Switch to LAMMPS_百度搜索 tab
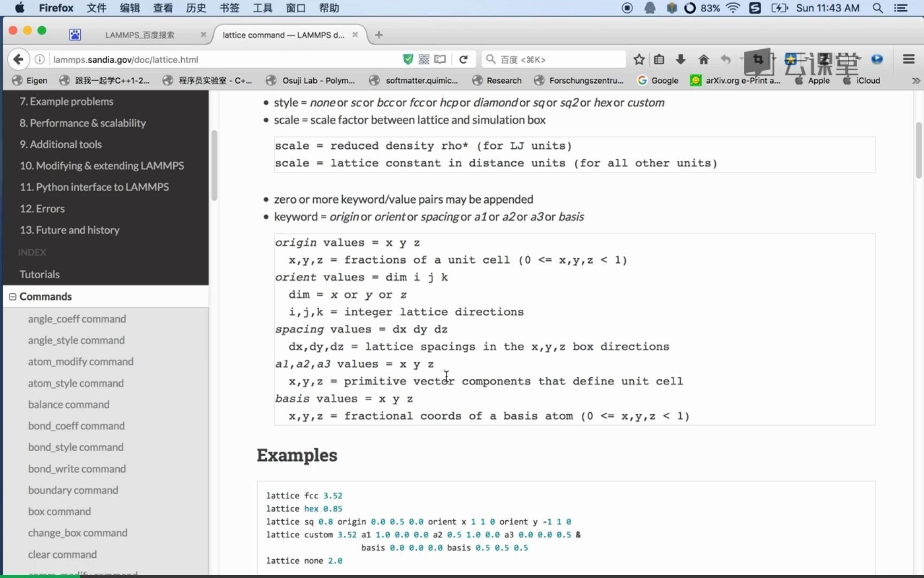Image resolution: width=924 pixels, height=578 pixels. [140, 35]
